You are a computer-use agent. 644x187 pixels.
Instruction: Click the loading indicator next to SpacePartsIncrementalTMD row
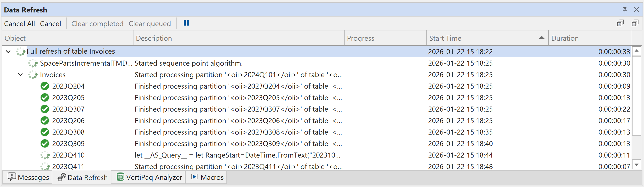[x=33, y=63]
